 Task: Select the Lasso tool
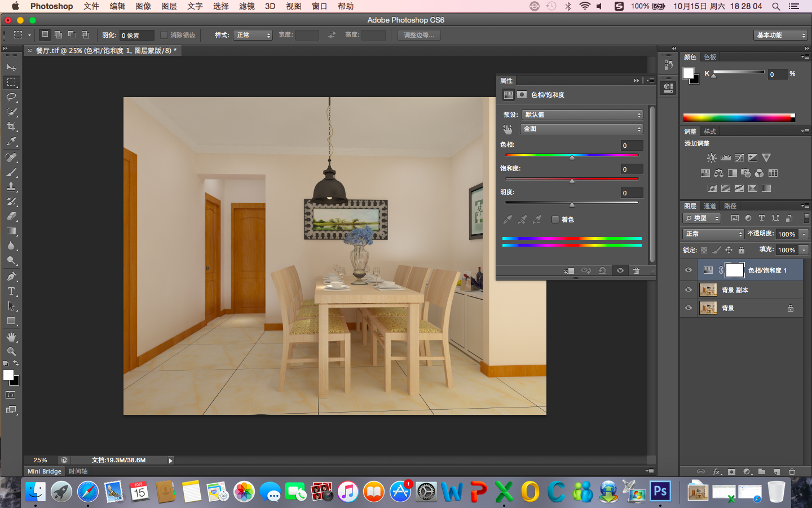pos(11,97)
